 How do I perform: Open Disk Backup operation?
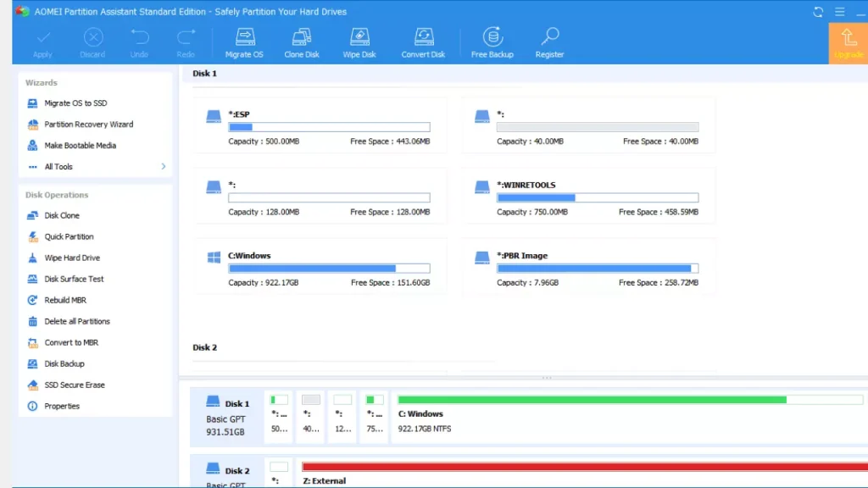point(64,363)
